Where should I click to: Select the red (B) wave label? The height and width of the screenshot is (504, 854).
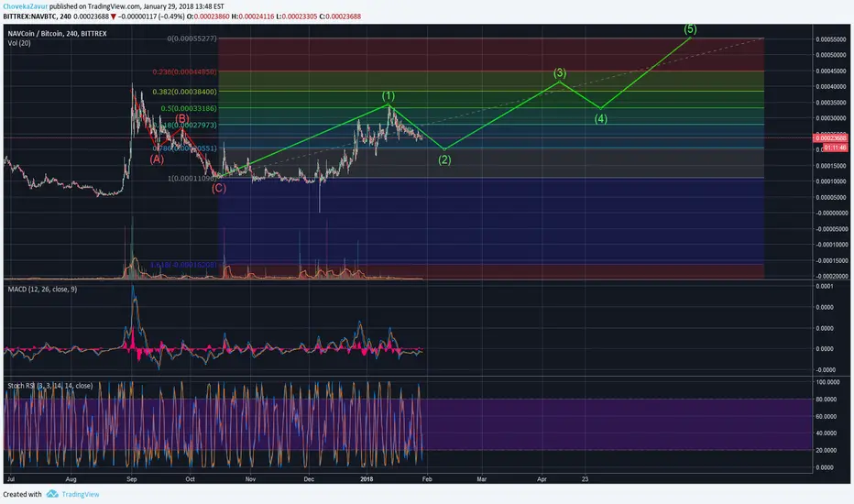click(x=182, y=118)
